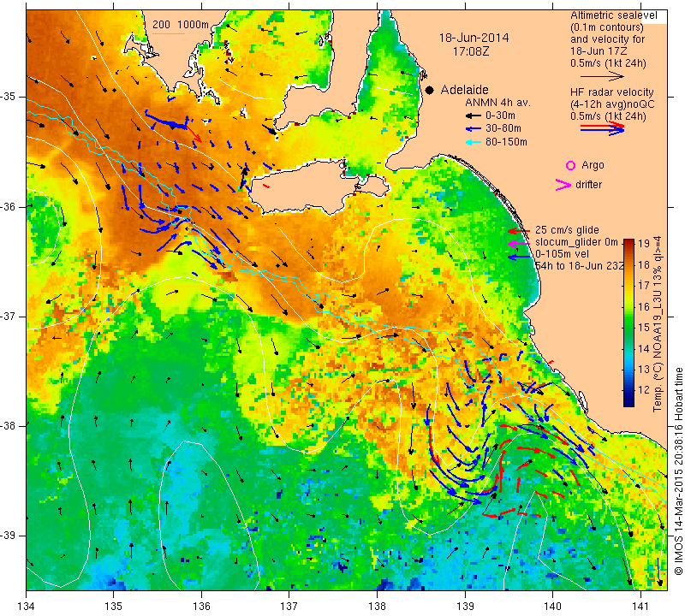Click the '0-30m' legend label
Screen dimensions: 685x616
(x=500, y=115)
